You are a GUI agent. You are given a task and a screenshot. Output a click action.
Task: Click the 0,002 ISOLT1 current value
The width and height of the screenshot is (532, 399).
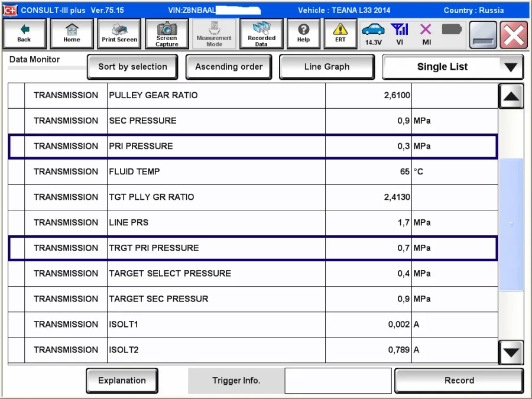(399, 325)
